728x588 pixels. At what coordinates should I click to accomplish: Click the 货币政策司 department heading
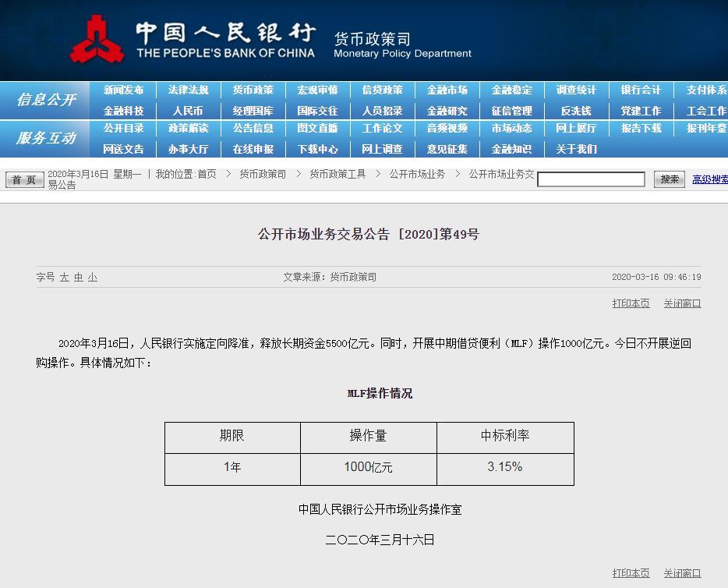[x=373, y=38]
